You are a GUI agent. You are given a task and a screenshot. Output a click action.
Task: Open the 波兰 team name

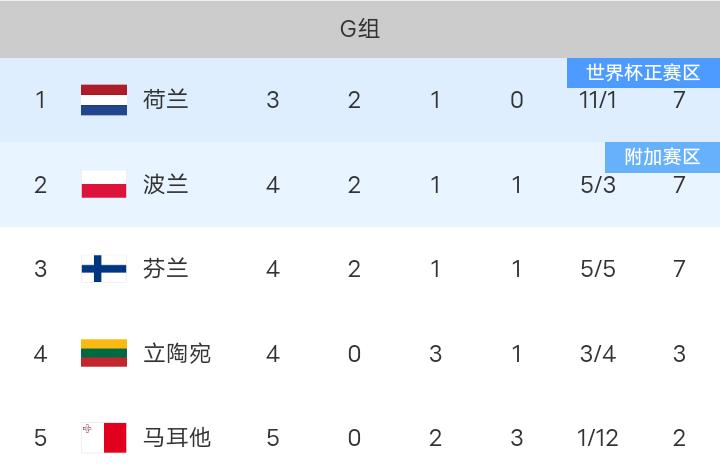pos(165,185)
